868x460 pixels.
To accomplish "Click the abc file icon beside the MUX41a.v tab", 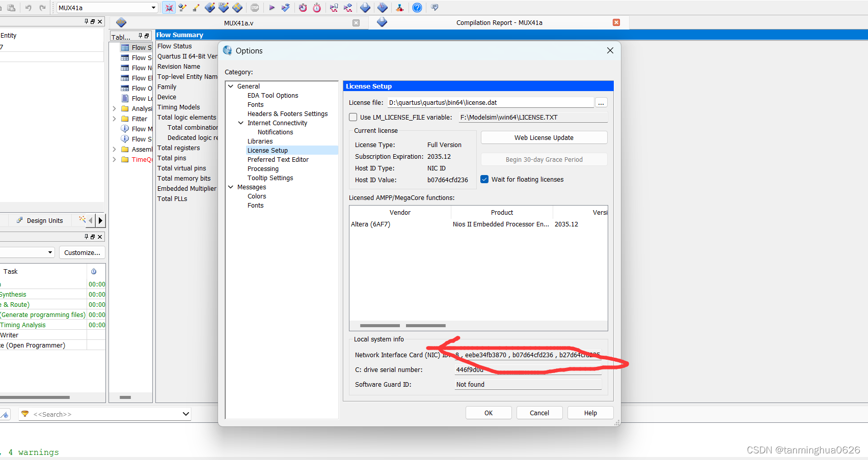I will coord(121,22).
